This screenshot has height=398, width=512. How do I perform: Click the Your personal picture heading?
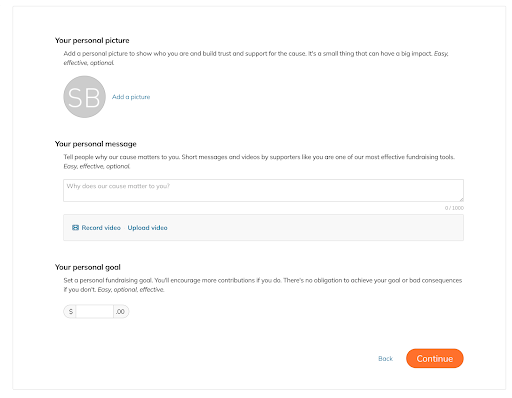click(92, 40)
